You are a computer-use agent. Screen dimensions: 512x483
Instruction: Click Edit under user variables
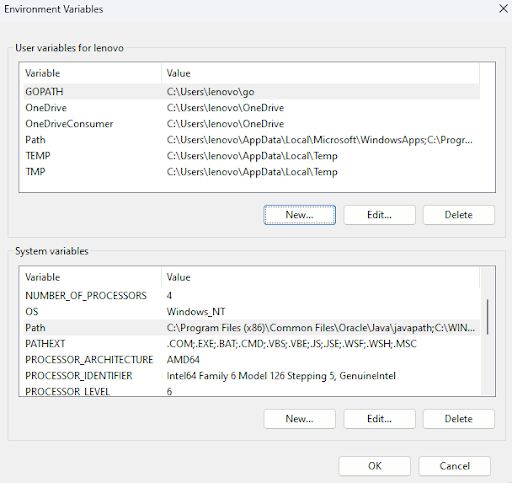pos(379,215)
